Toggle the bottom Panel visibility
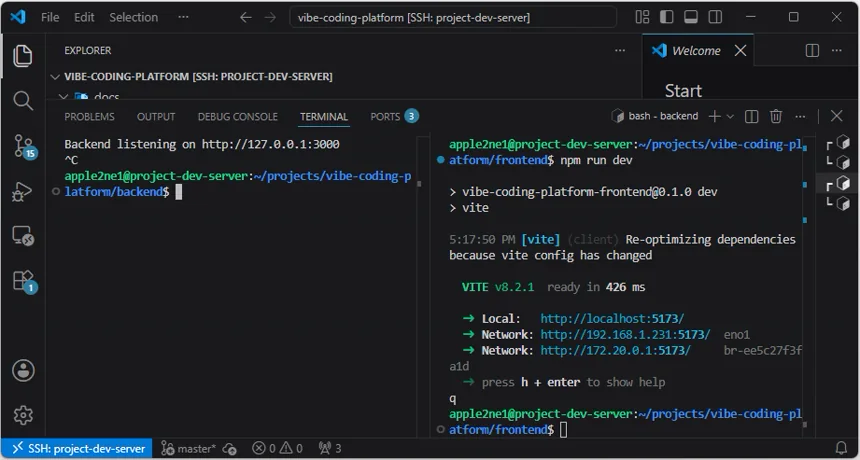Viewport: 860px width, 460px height. point(691,17)
